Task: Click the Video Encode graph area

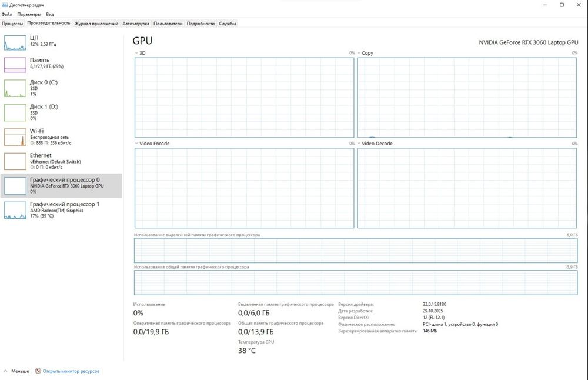Action: (x=244, y=188)
